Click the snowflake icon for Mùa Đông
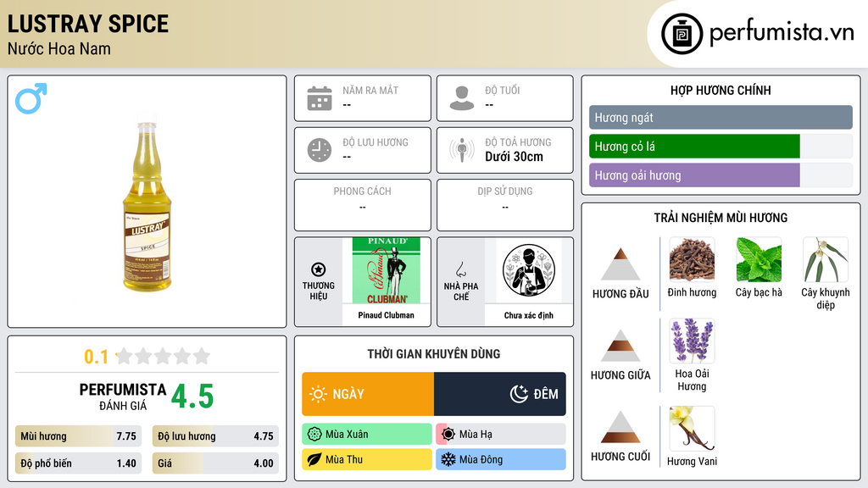This screenshot has width=868, height=488. tap(448, 459)
